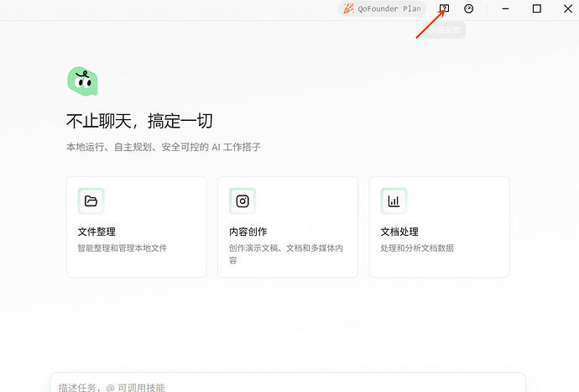Viewport: 579px width, 392px height.
Task: Minimize the application window
Action: pos(505,8)
